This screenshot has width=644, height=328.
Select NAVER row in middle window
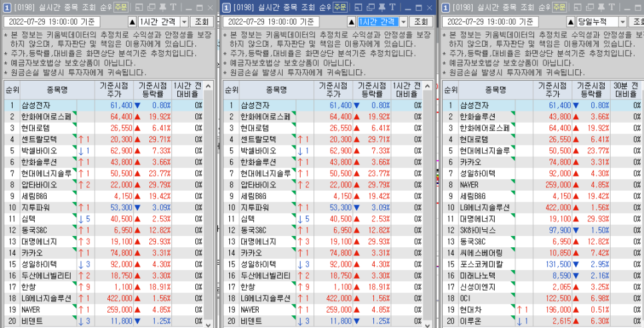[x=323, y=309]
